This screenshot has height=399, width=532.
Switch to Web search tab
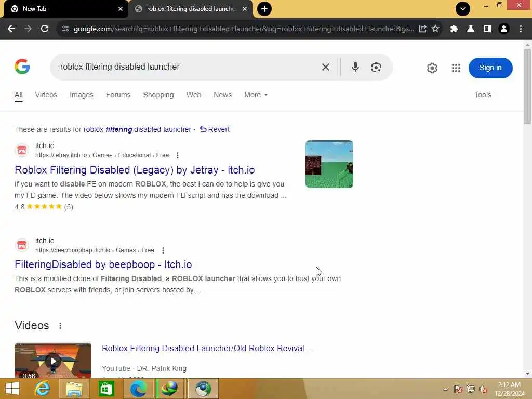tap(194, 95)
